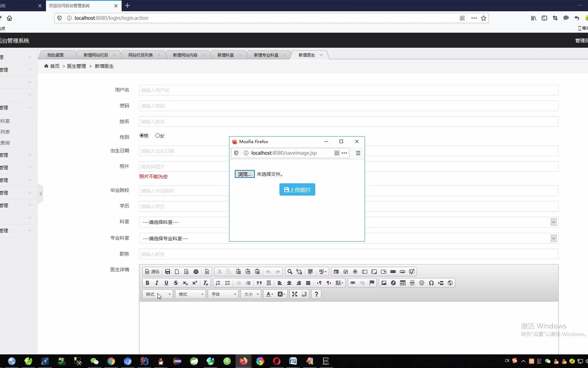
Task: Insert a smiley via the emoticon icon
Action: tap(422, 283)
